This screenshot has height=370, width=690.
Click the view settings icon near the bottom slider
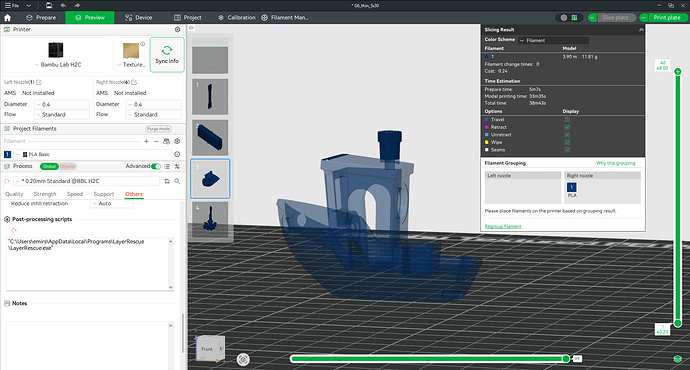click(243, 359)
